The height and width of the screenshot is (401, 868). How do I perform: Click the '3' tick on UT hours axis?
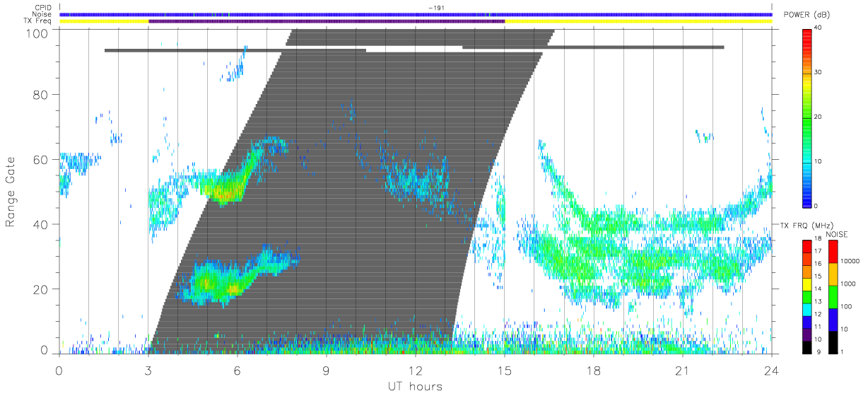point(148,370)
